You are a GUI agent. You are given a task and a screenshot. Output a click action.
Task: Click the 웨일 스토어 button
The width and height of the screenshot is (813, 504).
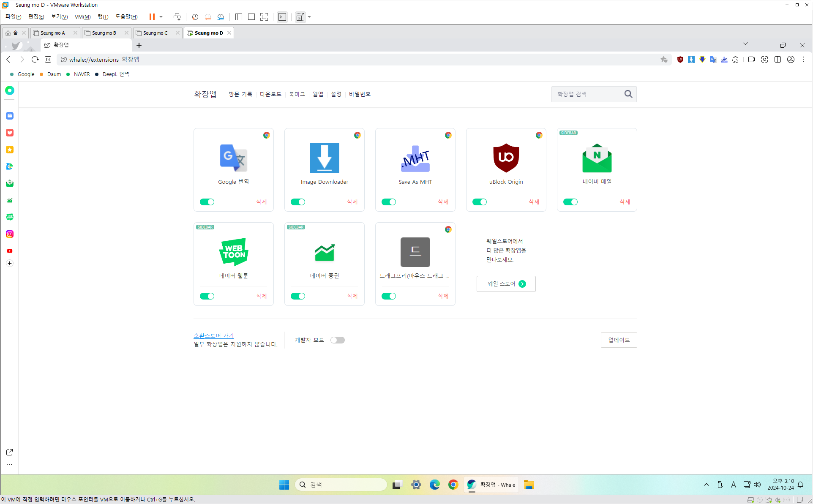(506, 284)
